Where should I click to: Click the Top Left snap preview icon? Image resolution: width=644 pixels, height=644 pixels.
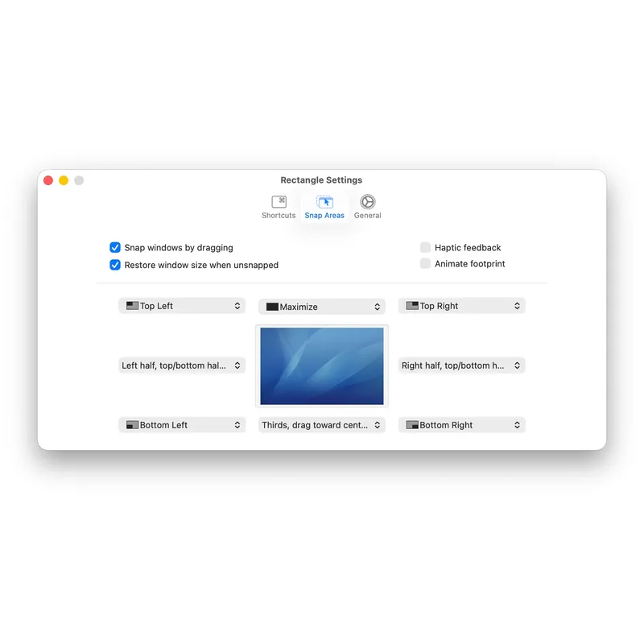[x=131, y=306]
